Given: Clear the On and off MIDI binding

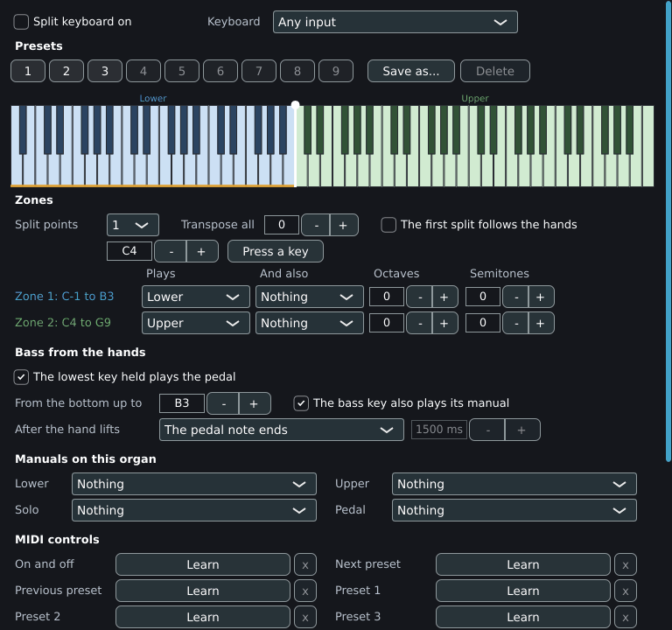Looking at the screenshot, I should click(305, 564).
